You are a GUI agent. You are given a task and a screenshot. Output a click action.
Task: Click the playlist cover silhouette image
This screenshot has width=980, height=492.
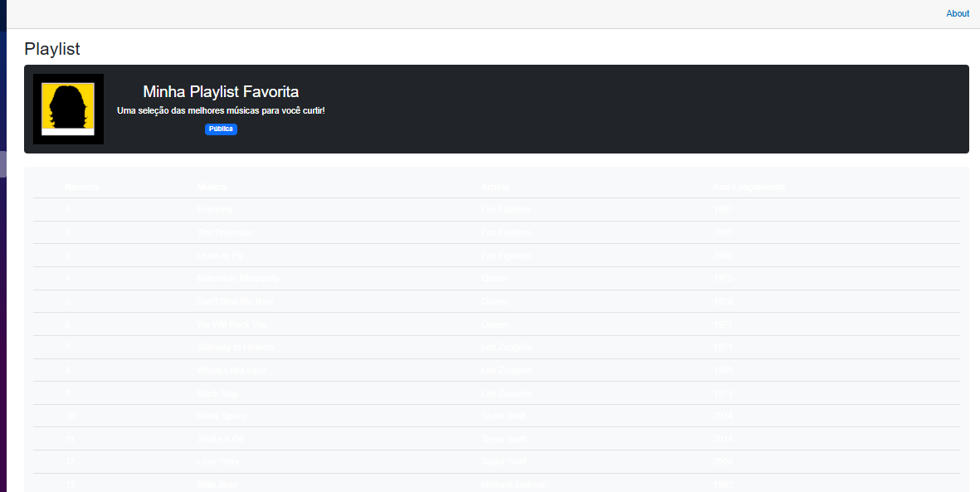tap(68, 109)
